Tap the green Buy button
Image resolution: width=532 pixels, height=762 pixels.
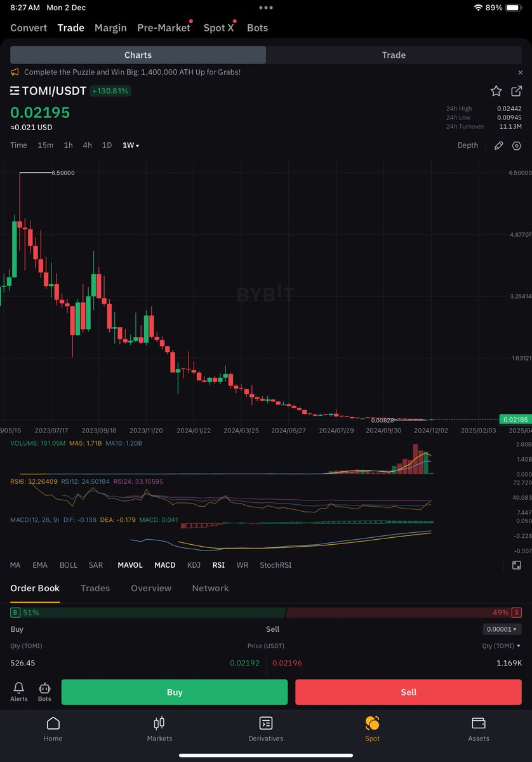click(175, 692)
